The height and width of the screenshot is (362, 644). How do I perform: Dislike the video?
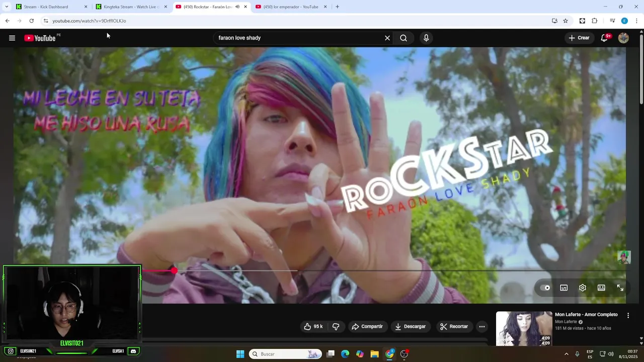336,326
